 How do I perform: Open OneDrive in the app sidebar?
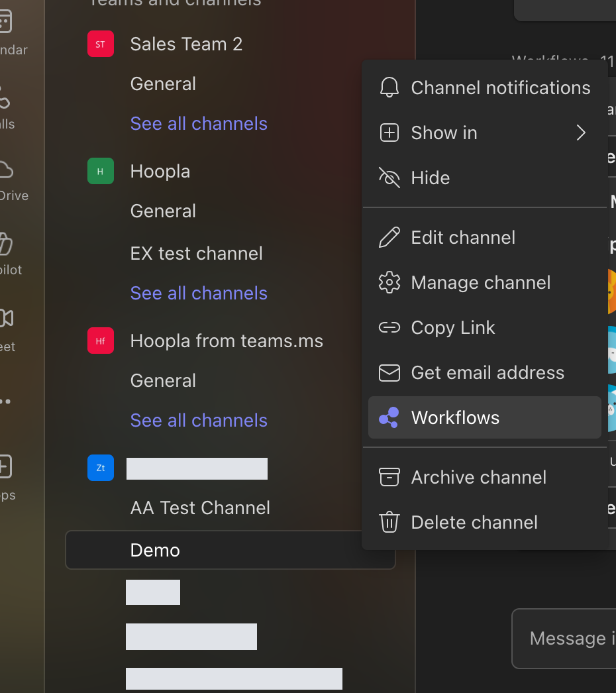point(13,182)
